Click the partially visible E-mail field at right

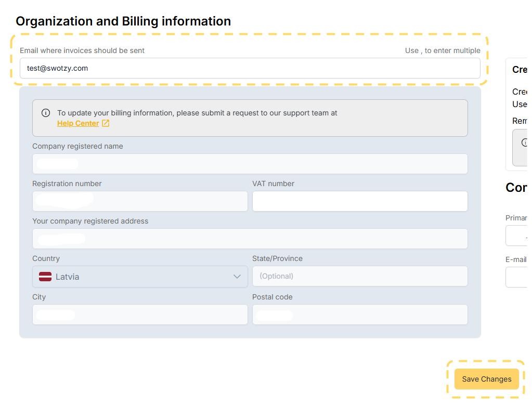pyautogui.click(x=516, y=277)
